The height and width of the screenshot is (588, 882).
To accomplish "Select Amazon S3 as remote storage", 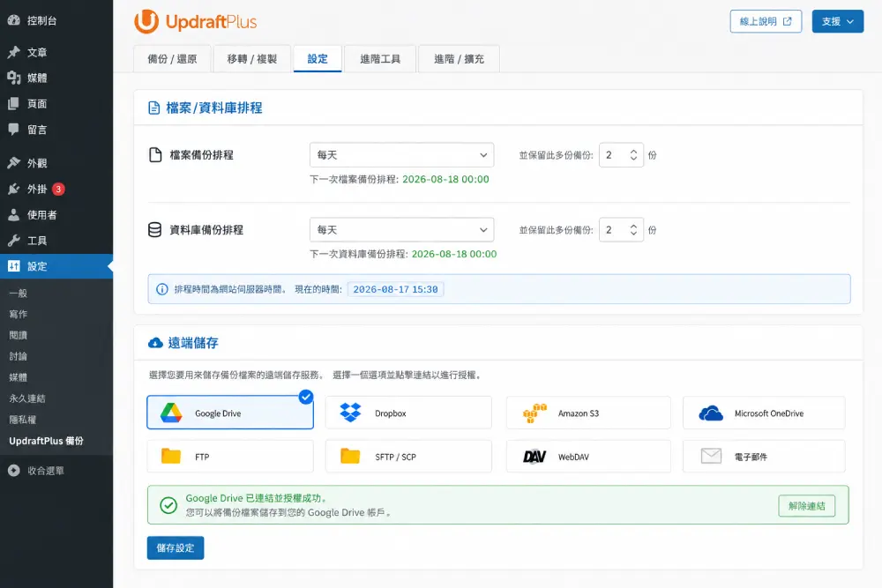I will [x=588, y=413].
